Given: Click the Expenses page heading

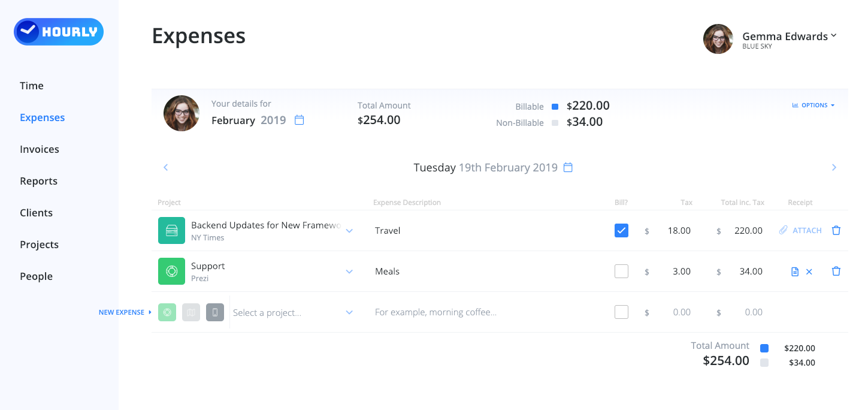Looking at the screenshot, I should tap(199, 36).
